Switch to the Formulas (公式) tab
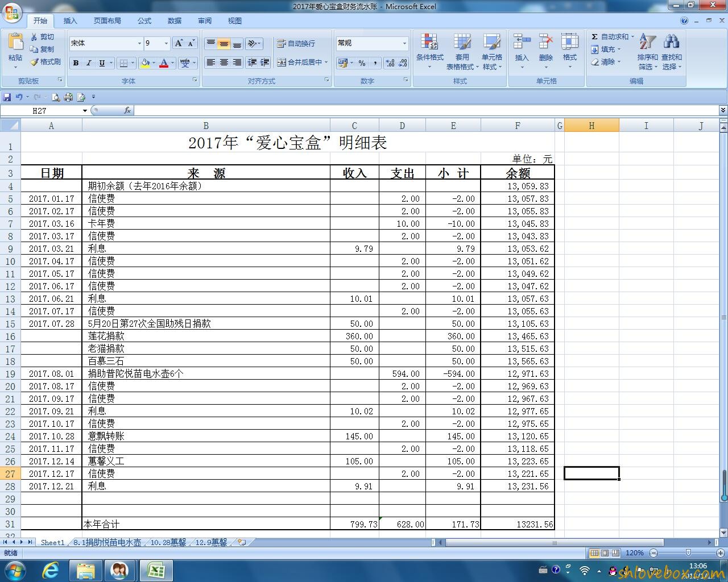Screen dimensions: 728x582 click(144, 21)
